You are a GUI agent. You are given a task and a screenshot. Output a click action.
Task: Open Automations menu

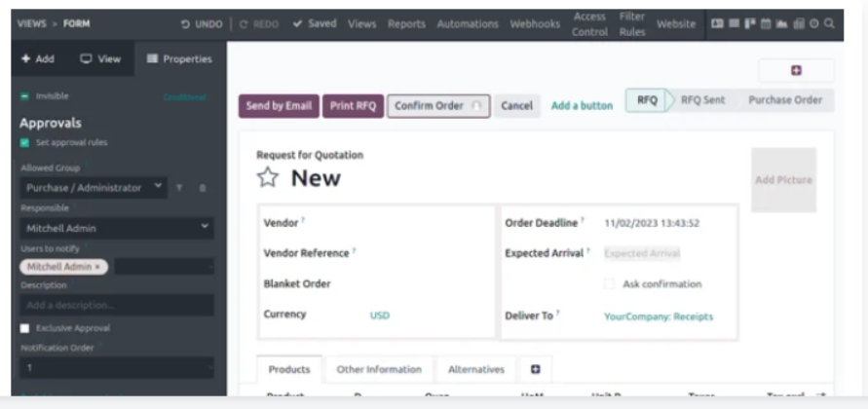coord(468,24)
